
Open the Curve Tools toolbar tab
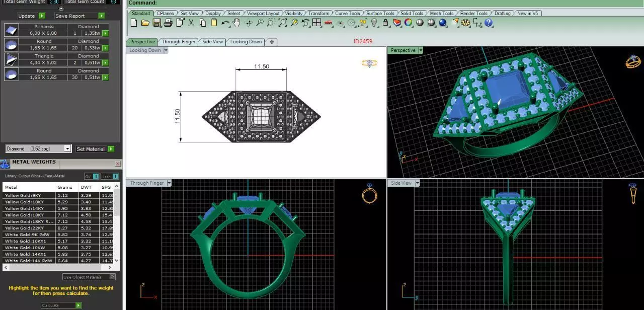348,14
